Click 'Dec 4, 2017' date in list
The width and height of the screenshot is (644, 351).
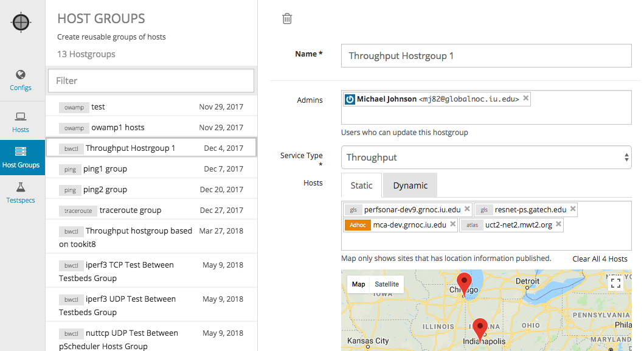coord(223,148)
